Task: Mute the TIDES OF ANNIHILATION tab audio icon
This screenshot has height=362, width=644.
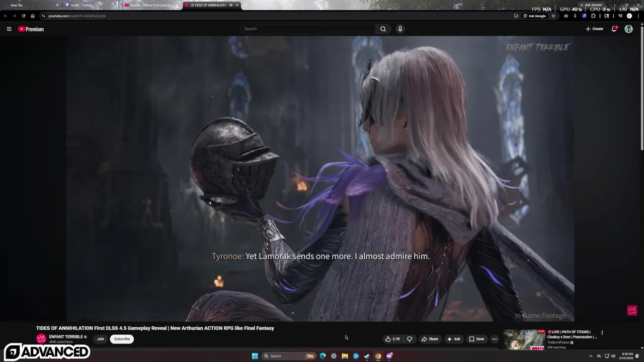Action: click(x=231, y=5)
